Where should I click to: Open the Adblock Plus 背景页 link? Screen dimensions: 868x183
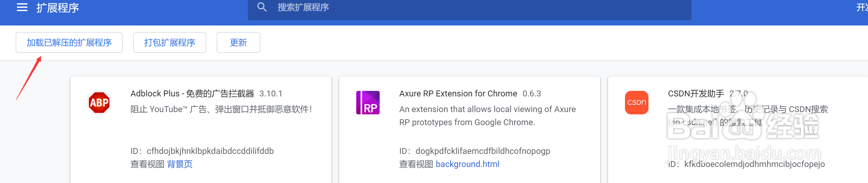(x=180, y=164)
